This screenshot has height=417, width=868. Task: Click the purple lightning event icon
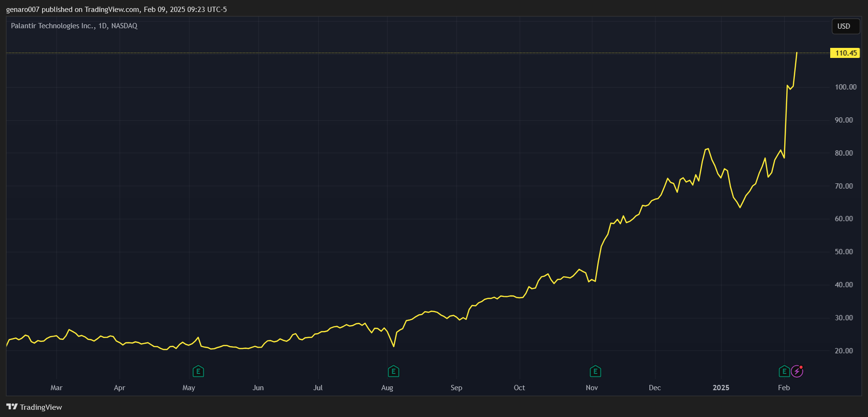click(797, 371)
